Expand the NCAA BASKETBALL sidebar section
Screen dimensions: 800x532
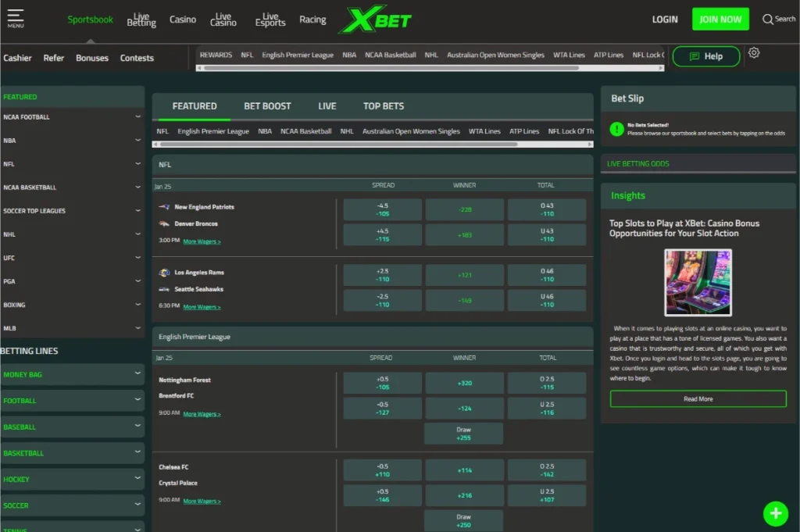point(73,187)
